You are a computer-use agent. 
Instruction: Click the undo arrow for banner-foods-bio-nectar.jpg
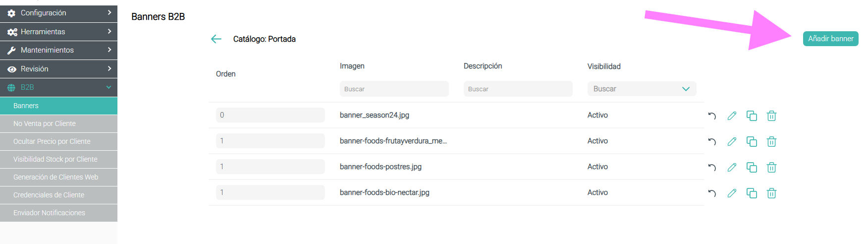pos(712,193)
